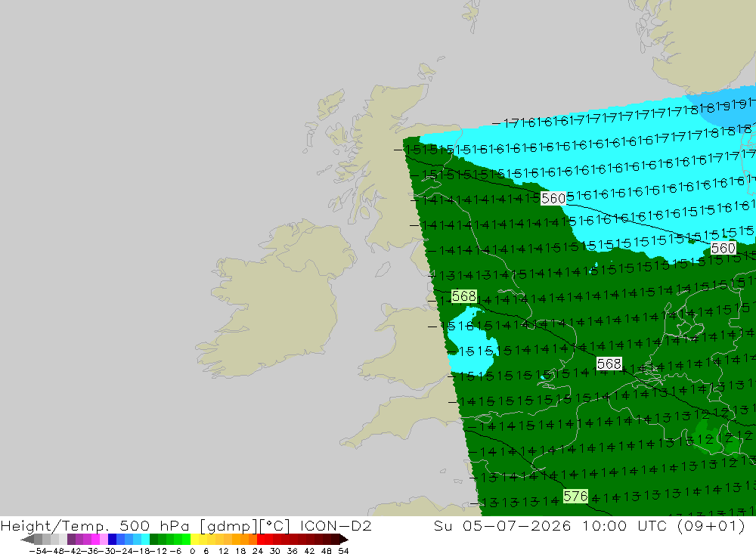Click the 'ICON-D2' model name
This screenshot has height=554, width=756.
tap(336, 525)
